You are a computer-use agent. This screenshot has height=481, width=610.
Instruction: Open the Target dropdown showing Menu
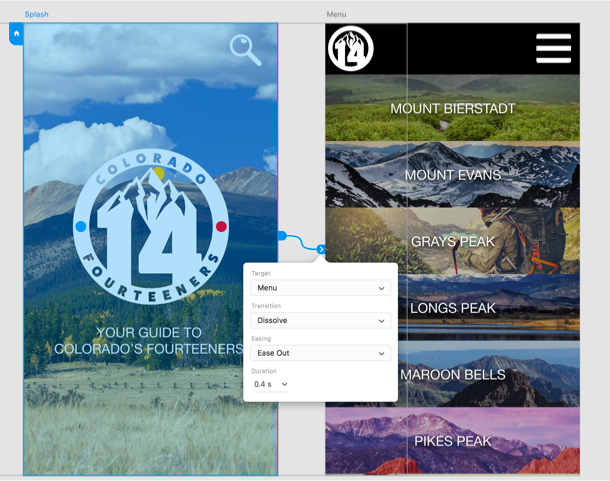click(320, 288)
